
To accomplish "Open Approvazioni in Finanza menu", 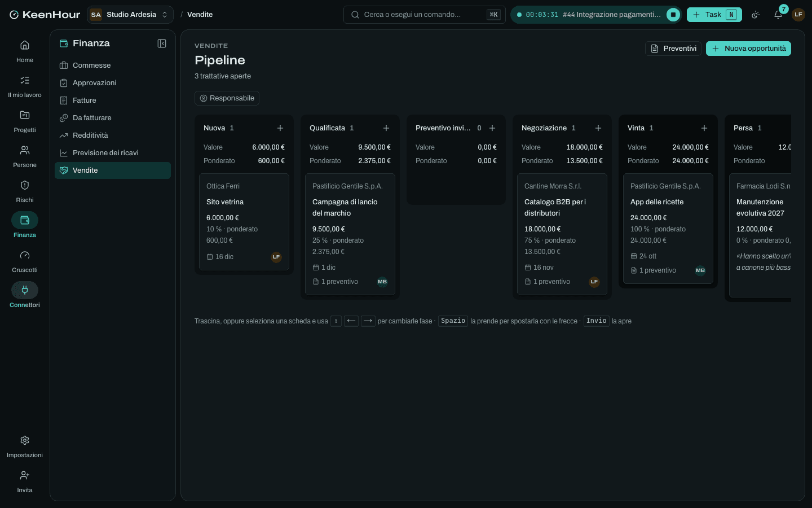I will (113, 83).
